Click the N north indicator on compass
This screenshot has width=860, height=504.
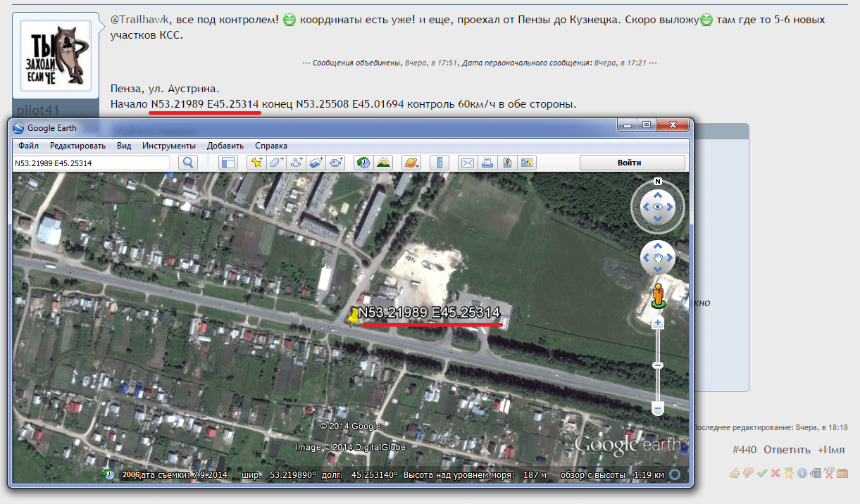click(x=657, y=181)
